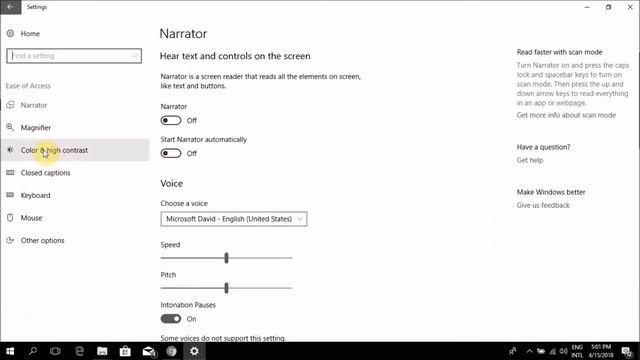Click the Voice section heading

171,183
